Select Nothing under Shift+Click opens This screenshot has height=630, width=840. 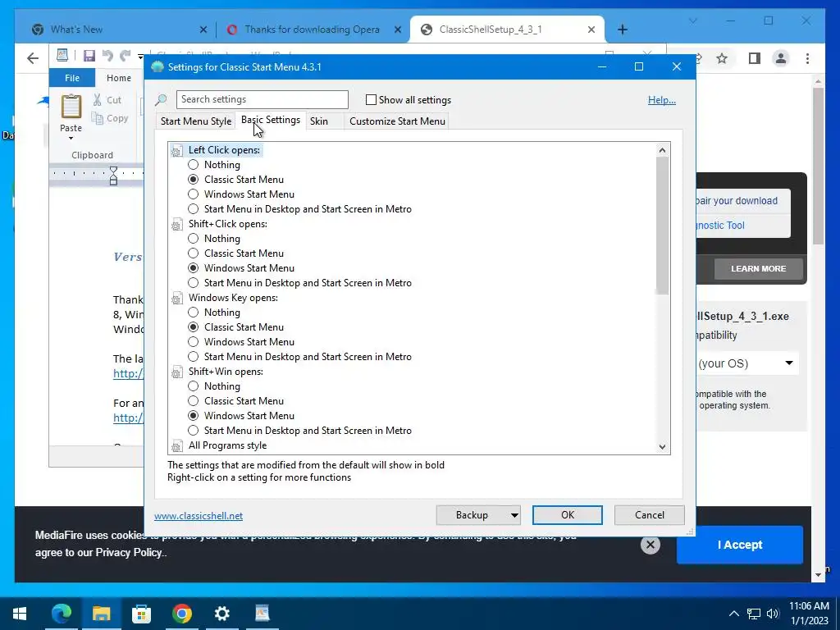194,239
